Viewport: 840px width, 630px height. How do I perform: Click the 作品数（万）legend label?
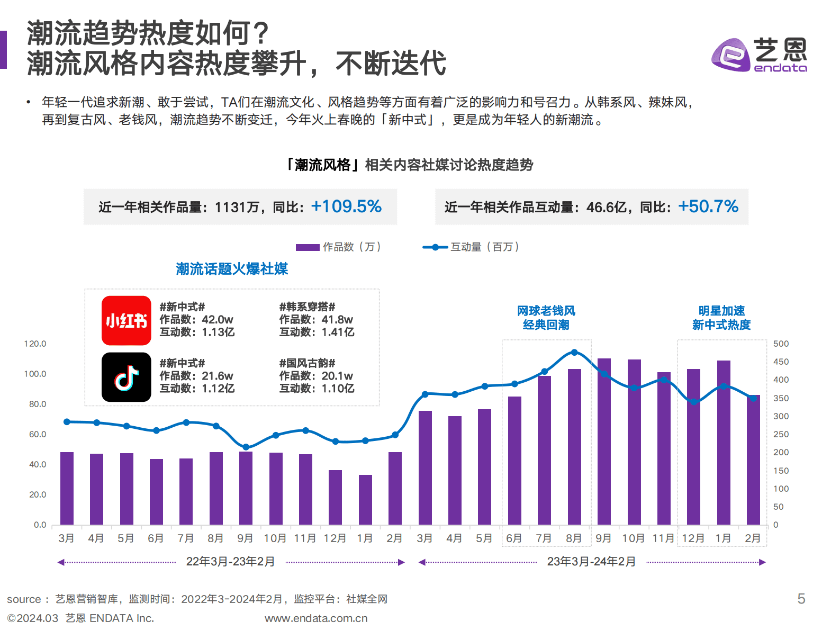click(x=353, y=247)
